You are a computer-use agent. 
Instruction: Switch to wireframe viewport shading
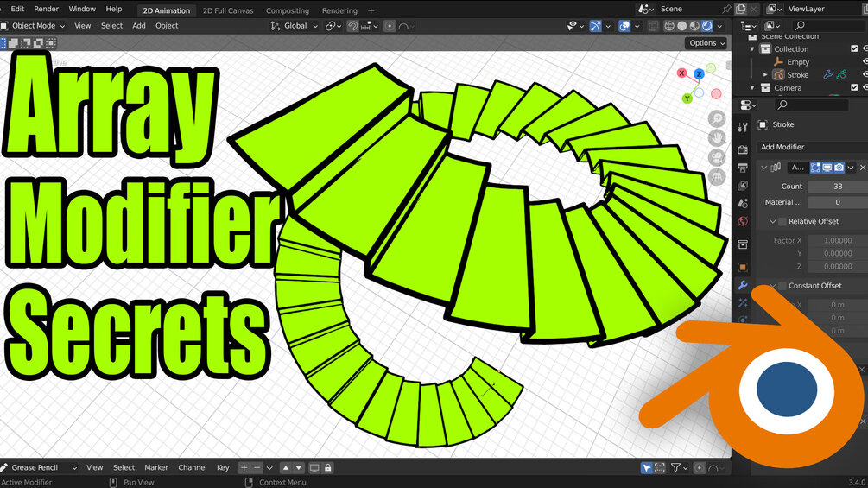point(669,26)
